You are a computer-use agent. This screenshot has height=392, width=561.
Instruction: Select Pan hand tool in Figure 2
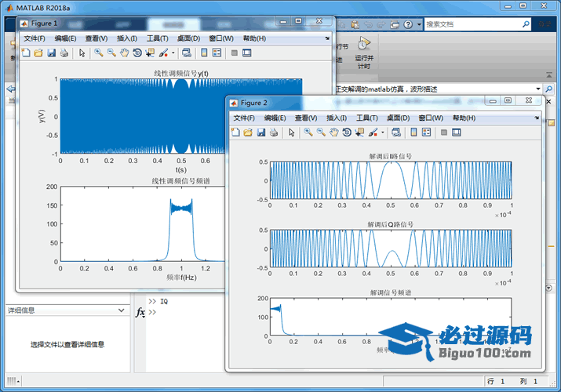tap(333, 132)
